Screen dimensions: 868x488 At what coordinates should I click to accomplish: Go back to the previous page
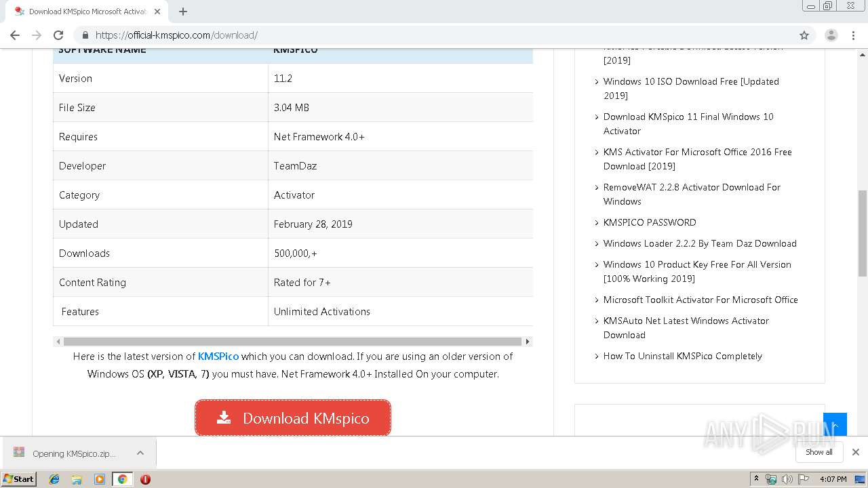[15, 35]
